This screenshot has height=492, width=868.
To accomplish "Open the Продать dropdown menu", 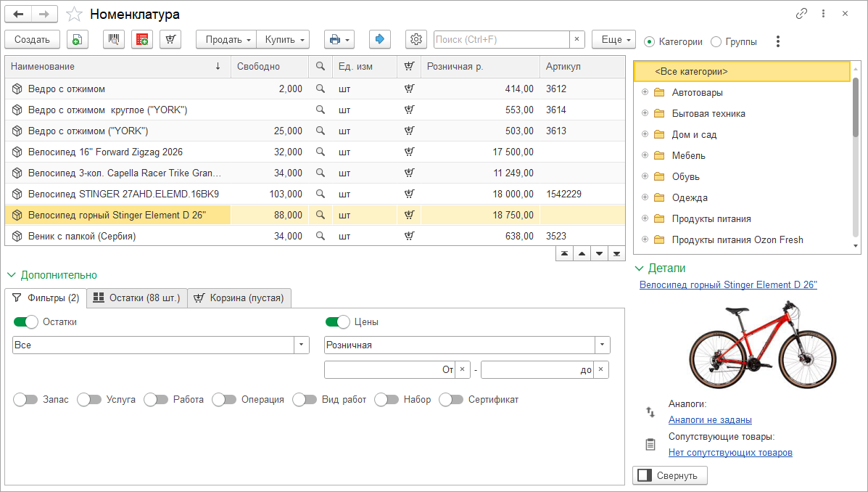I will tap(226, 40).
